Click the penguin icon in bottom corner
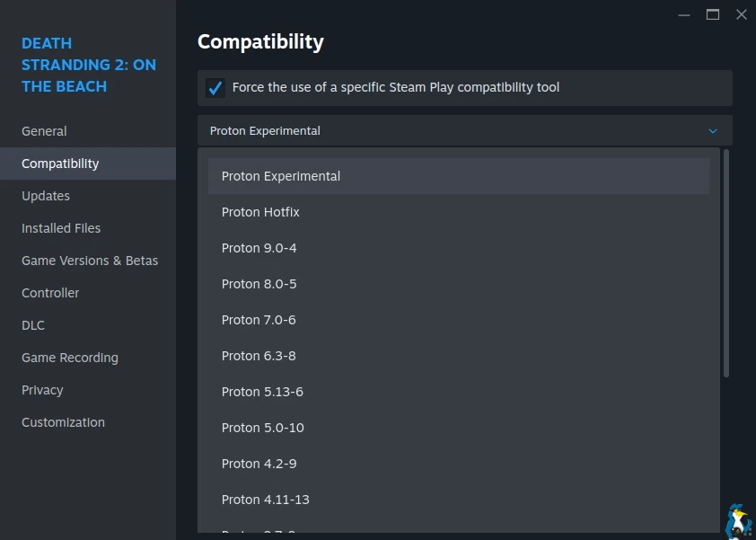The width and height of the screenshot is (756, 540). (738, 520)
